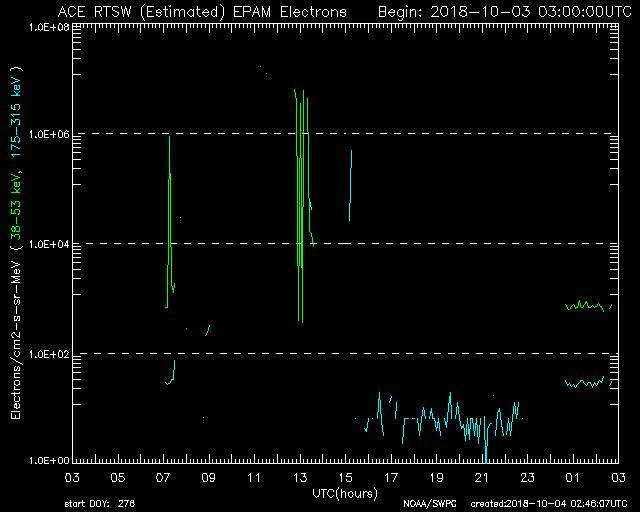Screen dimensions: 640x512
Task: Click the ACE RTSW EPAM Electrons title
Action: coord(202,12)
